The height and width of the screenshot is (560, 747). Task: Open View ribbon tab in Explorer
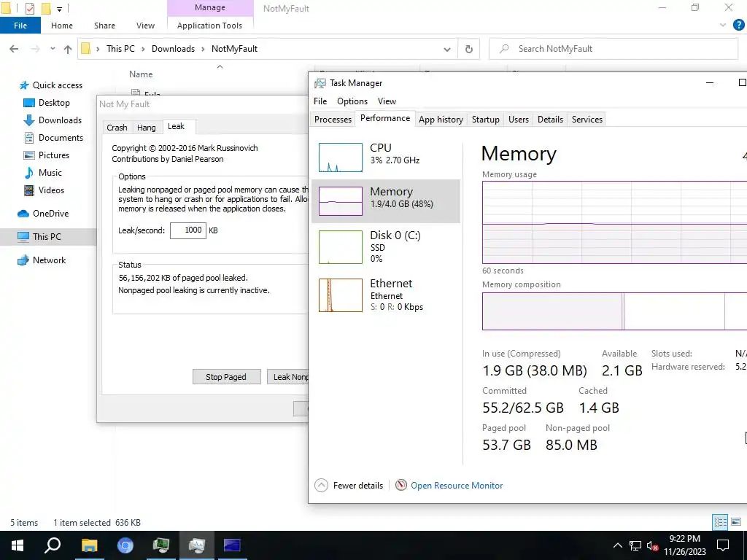tap(145, 26)
